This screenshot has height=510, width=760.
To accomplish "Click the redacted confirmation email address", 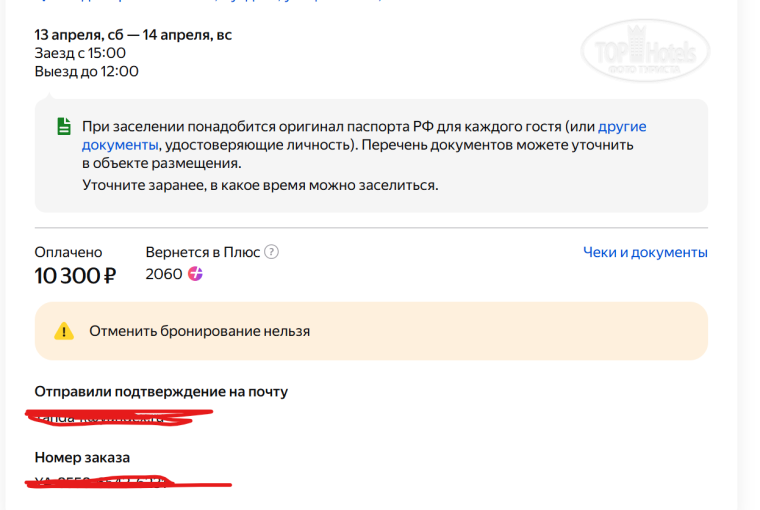I will tap(119, 417).
